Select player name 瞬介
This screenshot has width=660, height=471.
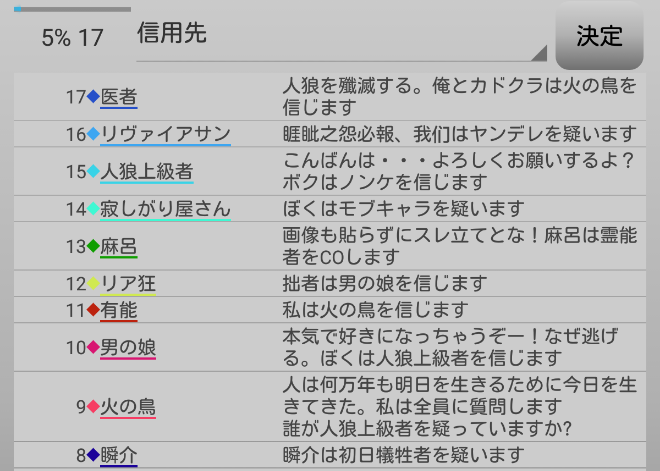(x=119, y=456)
